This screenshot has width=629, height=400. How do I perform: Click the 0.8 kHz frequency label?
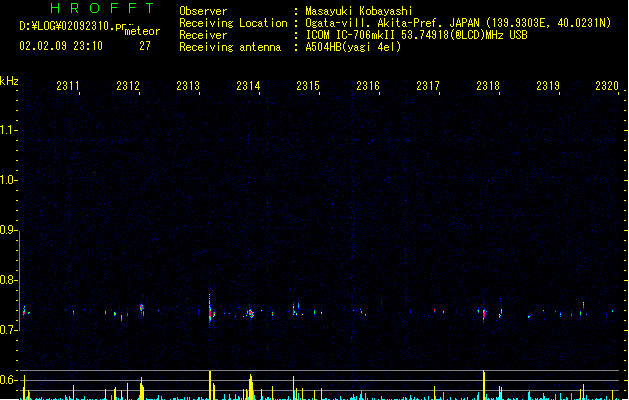[8, 280]
